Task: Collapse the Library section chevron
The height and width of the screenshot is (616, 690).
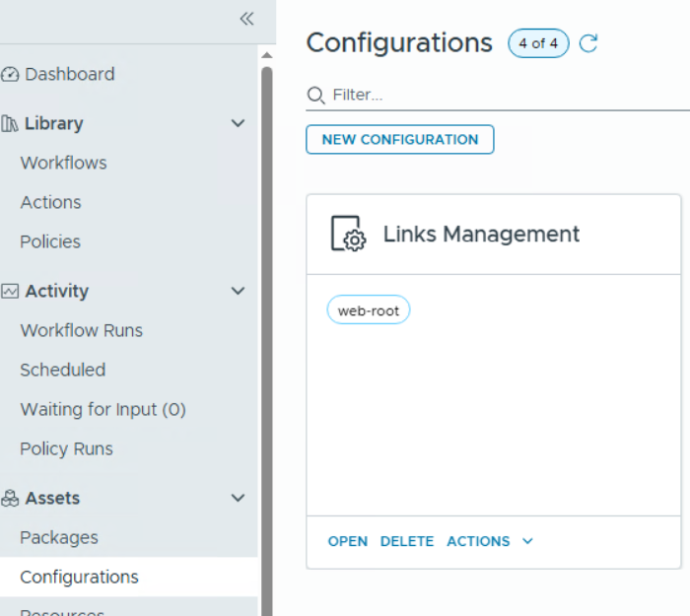Action: pyautogui.click(x=238, y=123)
